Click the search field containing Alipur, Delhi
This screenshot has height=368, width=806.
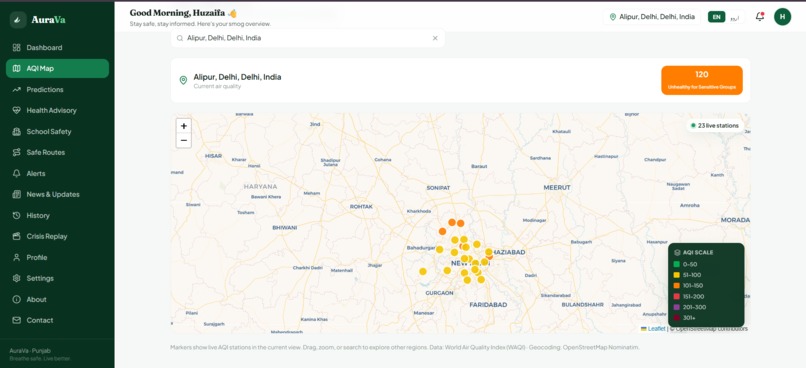click(x=308, y=38)
